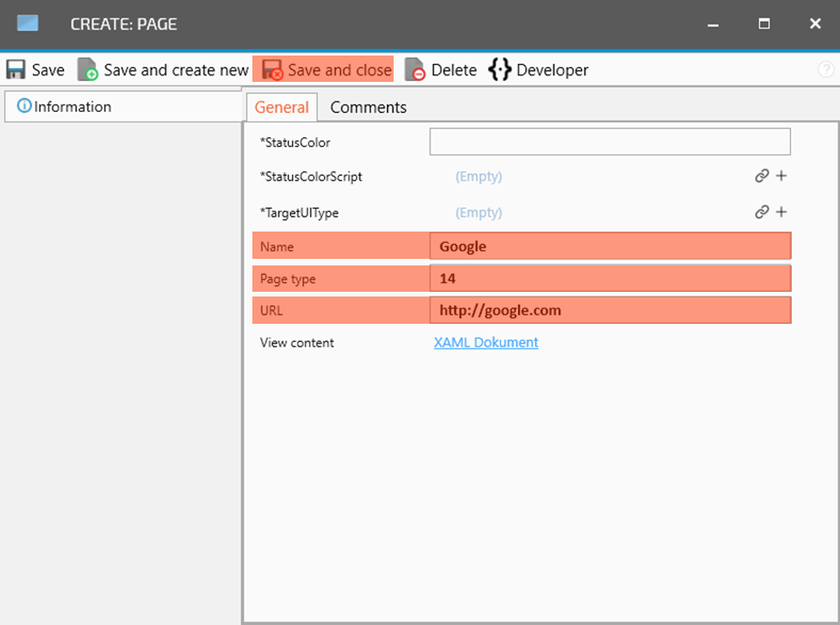
Task: Click the plus icon for StatusColorScript
Action: tap(782, 176)
